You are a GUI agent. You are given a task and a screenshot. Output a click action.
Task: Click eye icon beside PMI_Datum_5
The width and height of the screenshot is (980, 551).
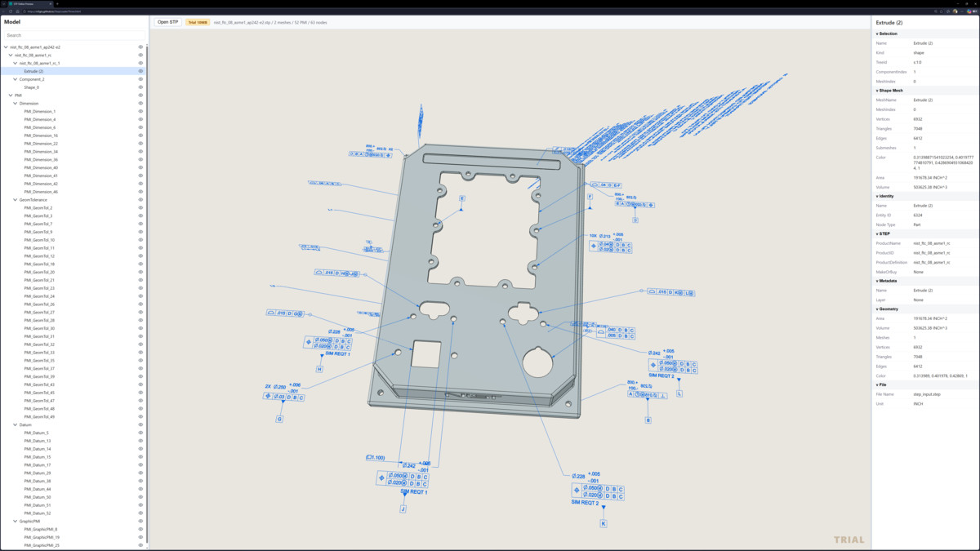140,433
